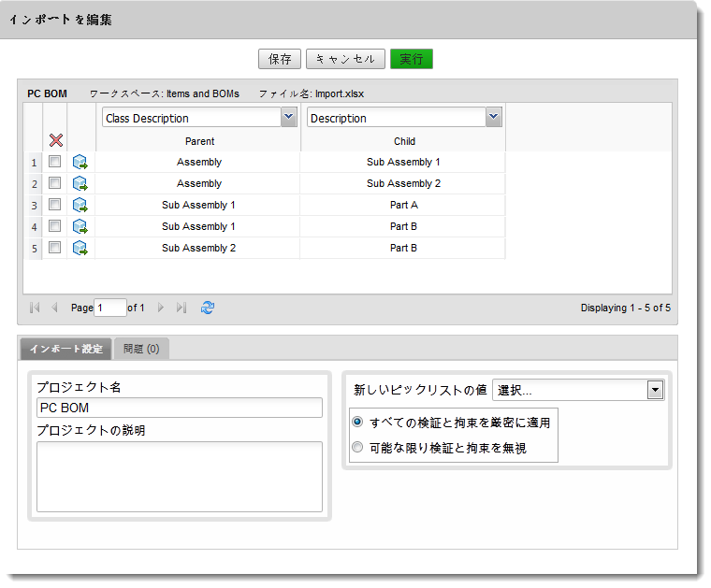Check the box for row 4
The image size is (711, 588).
point(55,225)
